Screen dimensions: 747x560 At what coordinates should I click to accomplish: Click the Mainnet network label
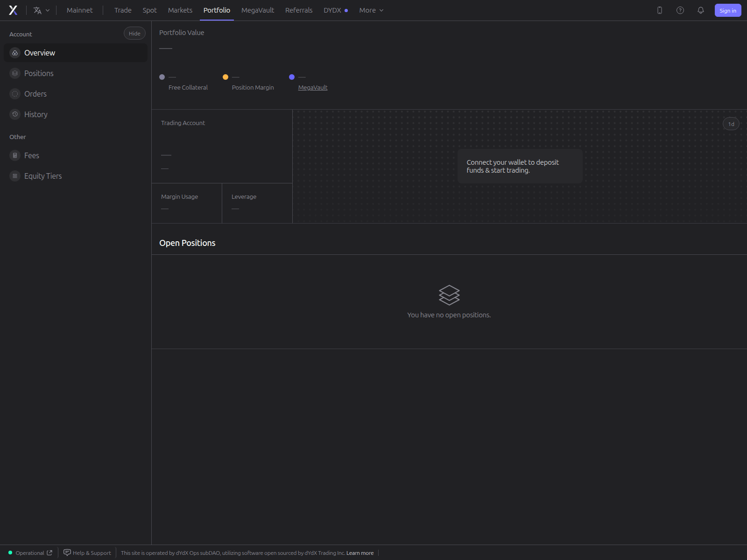point(79,10)
